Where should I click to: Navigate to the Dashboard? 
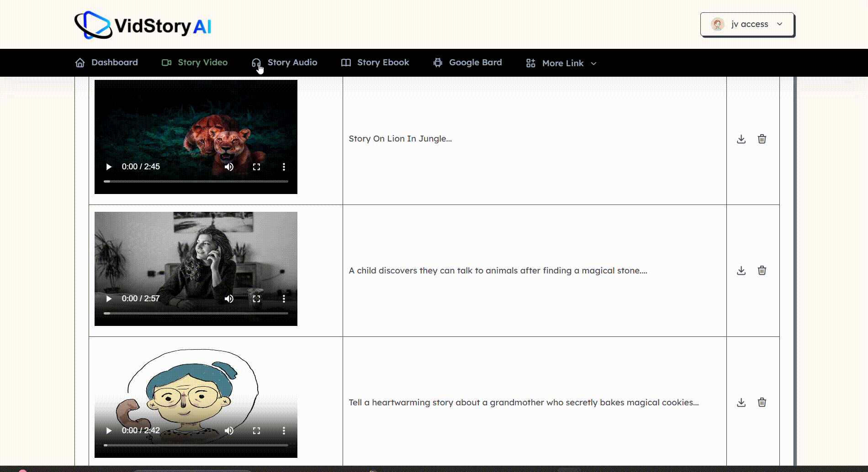[x=106, y=63]
